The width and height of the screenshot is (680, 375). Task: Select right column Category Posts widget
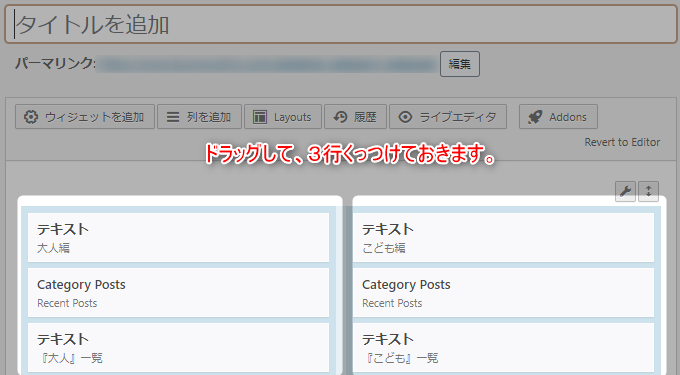coord(503,293)
